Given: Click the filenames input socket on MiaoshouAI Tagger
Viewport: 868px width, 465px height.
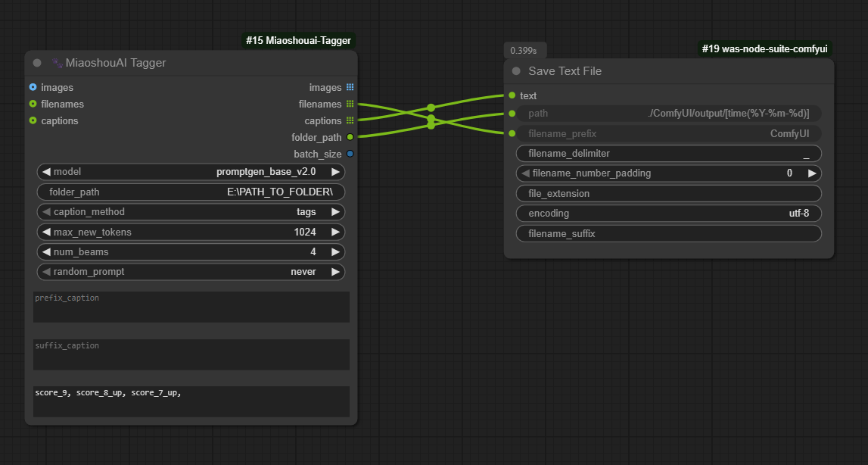Looking at the screenshot, I should 33,105.
